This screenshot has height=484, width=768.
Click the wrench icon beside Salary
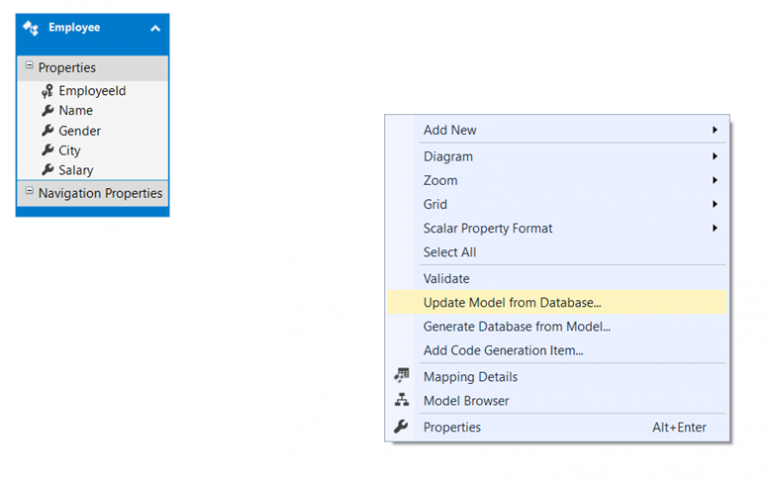point(48,169)
